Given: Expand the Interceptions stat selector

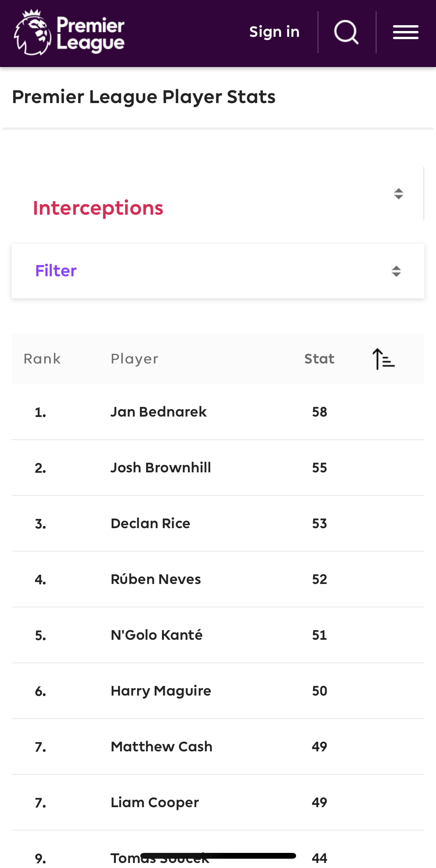Looking at the screenshot, I should click(x=98, y=208).
